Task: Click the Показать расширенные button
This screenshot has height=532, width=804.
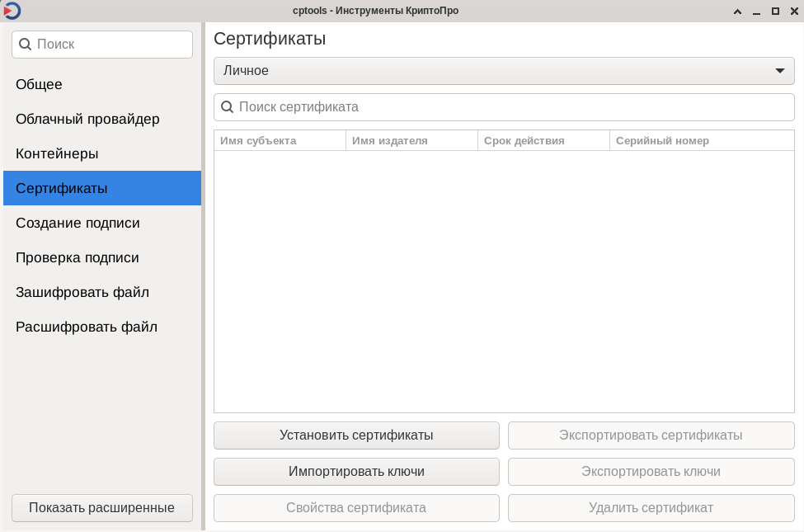Action: point(102,508)
